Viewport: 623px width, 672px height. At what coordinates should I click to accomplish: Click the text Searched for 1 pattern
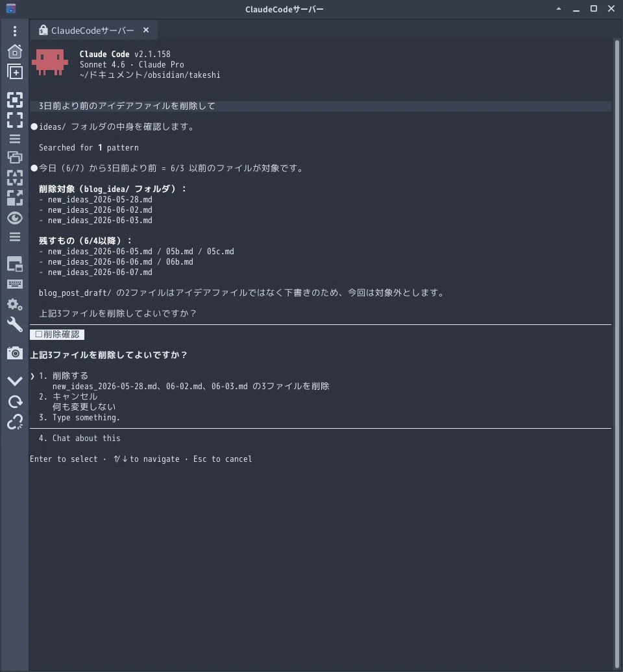point(89,147)
